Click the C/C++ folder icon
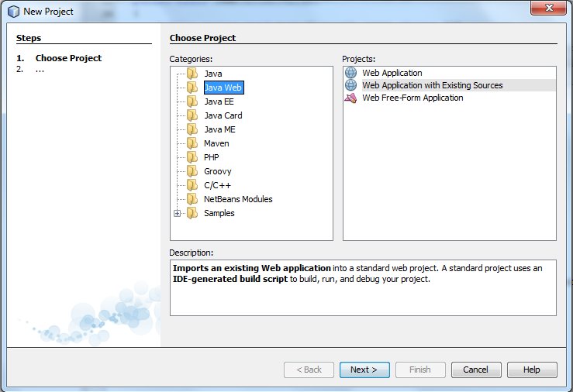Viewport: 573px width, 392px height. click(x=192, y=185)
